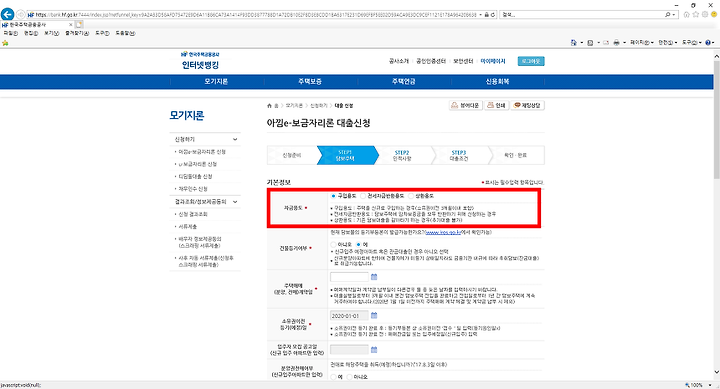
Task: Close the 한국주택금융공사 tab
Action: click(x=70, y=24)
